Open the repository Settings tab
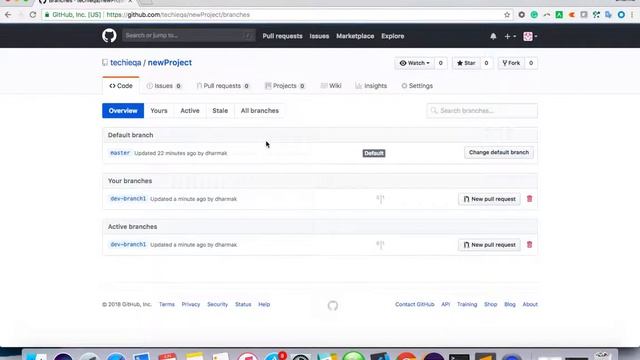Image resolution: width=640 pixels, height=360 pixels. tap(417, 86)
